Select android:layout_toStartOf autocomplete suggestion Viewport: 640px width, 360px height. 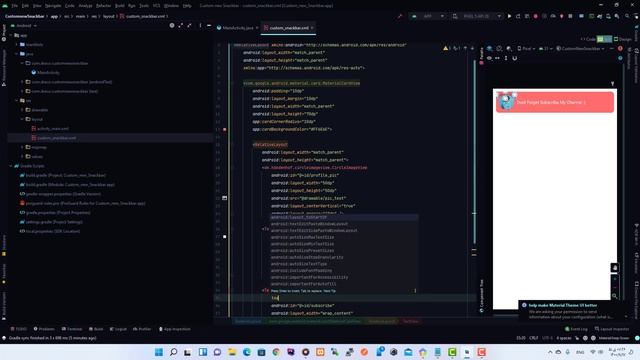pos(344,217)
